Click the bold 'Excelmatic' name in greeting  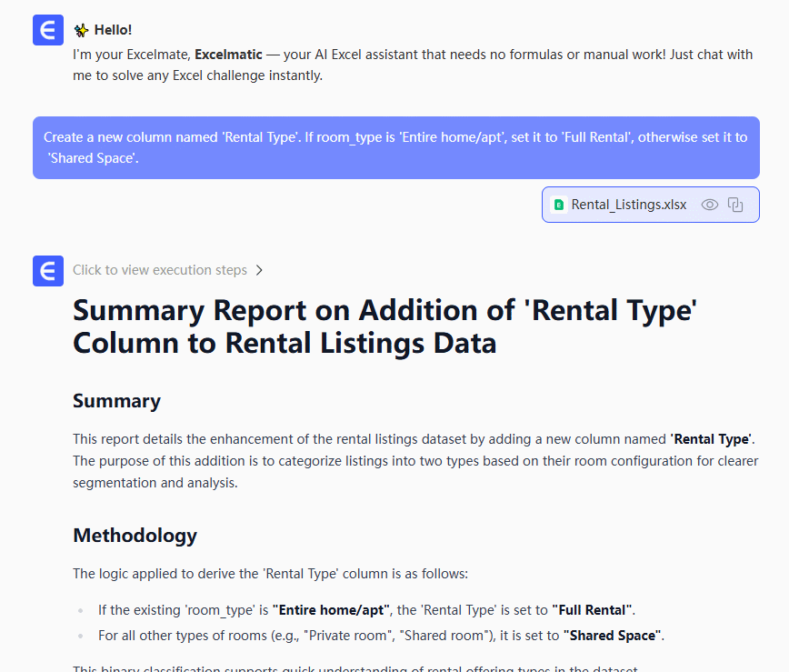[x=228, y=55]
